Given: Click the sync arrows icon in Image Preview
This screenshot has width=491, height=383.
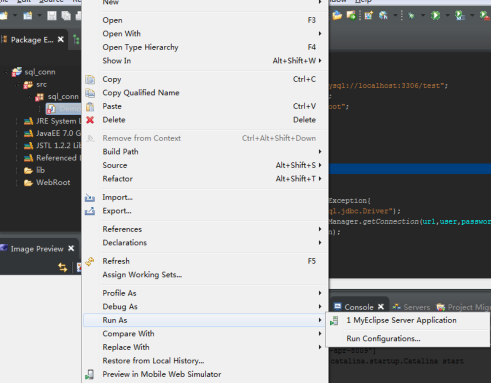Looking at the screenshot, I should 63,267.
